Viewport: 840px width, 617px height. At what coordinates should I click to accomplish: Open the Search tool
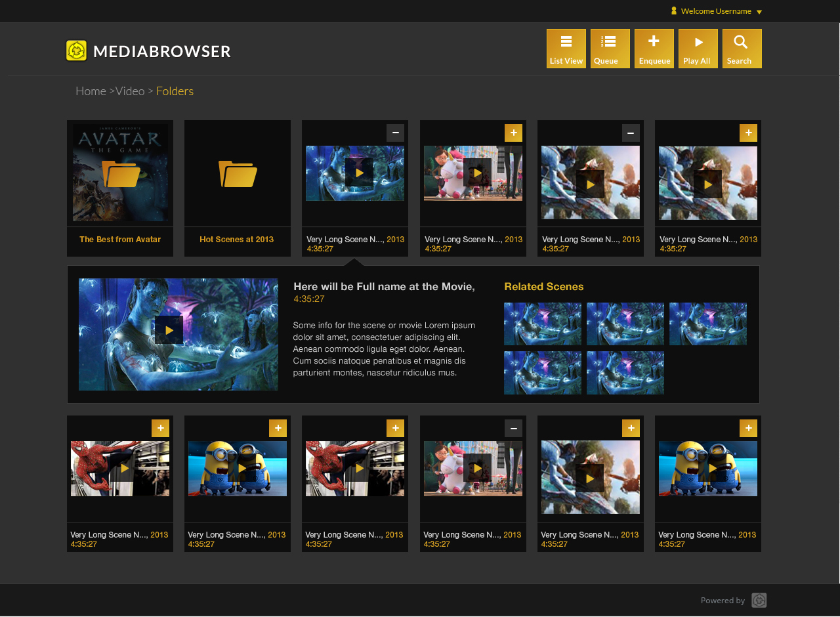742,49
